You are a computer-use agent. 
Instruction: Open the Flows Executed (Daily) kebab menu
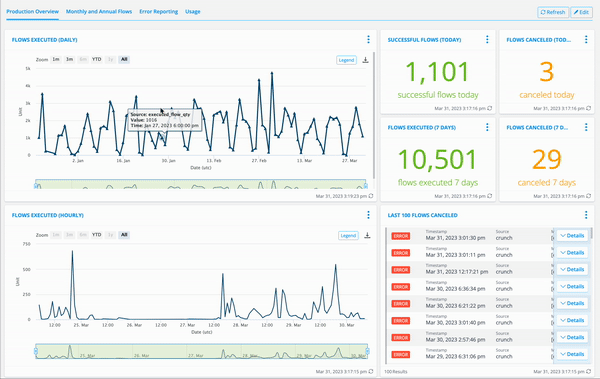(368, 39)
